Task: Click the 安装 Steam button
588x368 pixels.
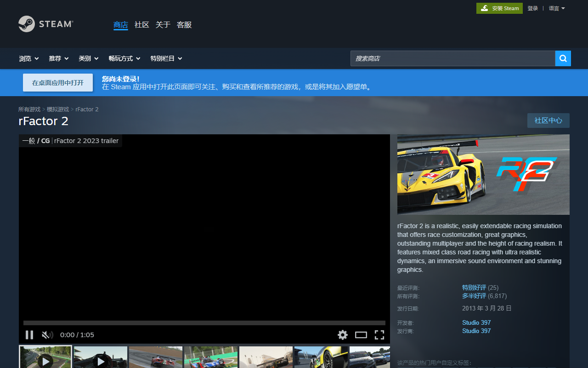Action: [499, 8]
